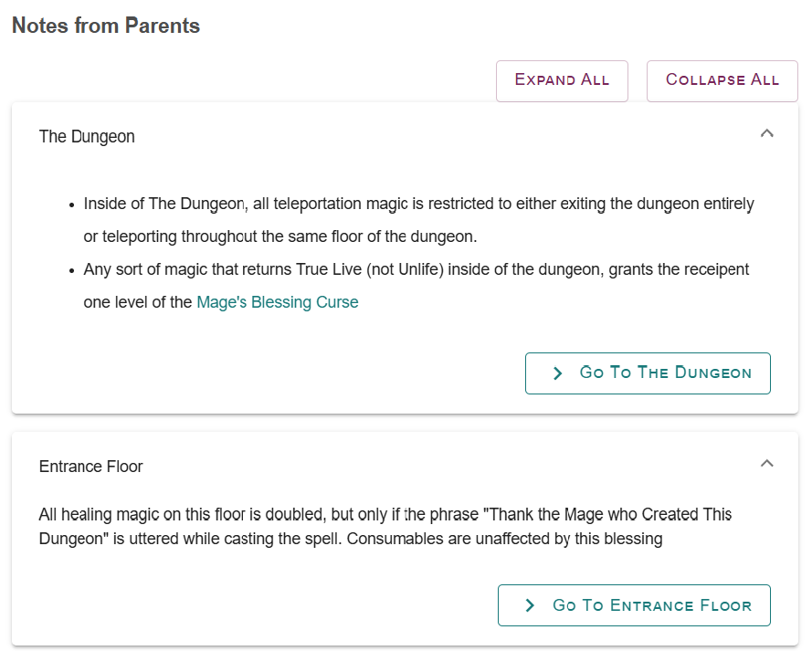Click the Notes from Parents heading
This screenshot has height=651, width=812.
pos(106,26)
